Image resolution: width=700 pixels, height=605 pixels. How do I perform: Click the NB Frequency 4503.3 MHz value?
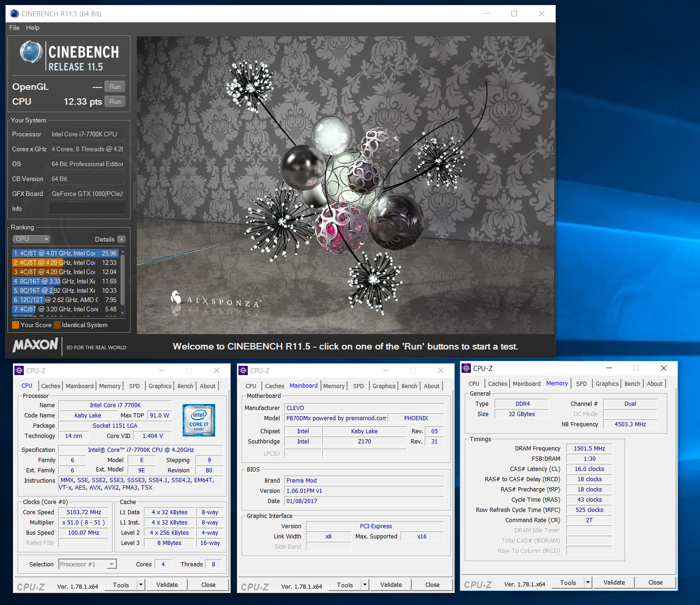pos(630,424)
